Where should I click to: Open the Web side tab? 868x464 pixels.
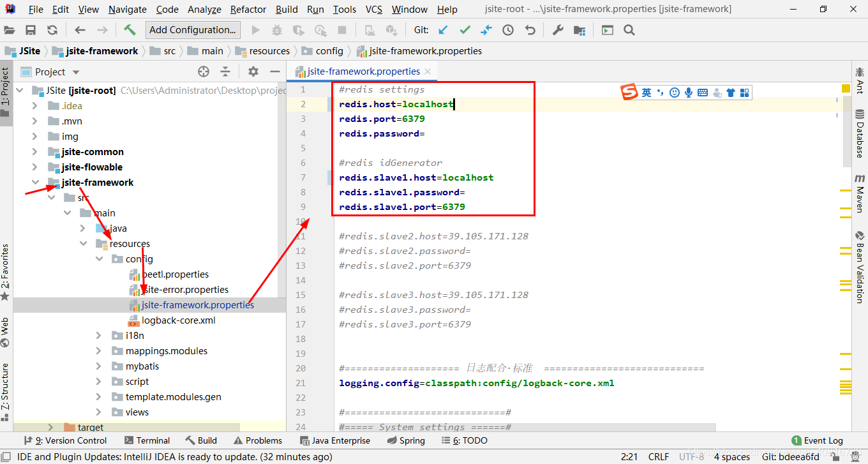pyautogui.click(x=5, y=332)
